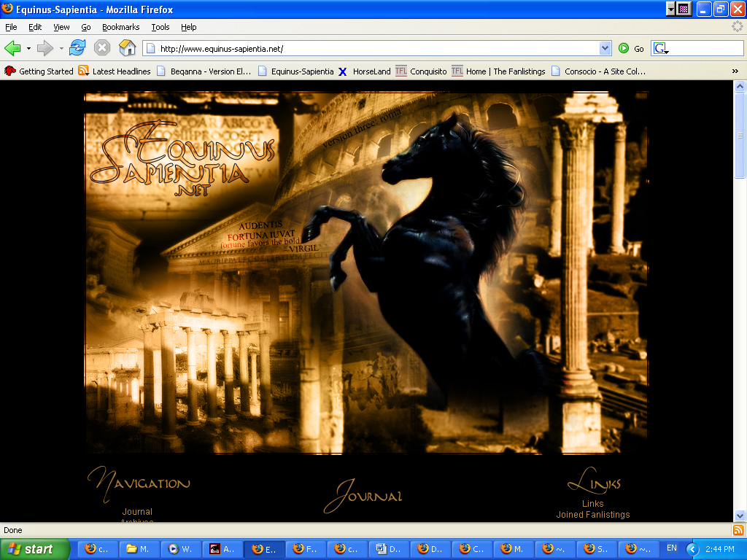Click the grey Forward arrow button

[44, 48]
